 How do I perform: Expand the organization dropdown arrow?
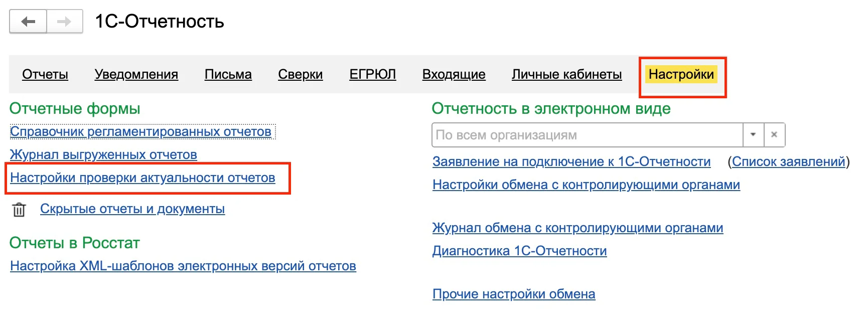click(753, 135)
